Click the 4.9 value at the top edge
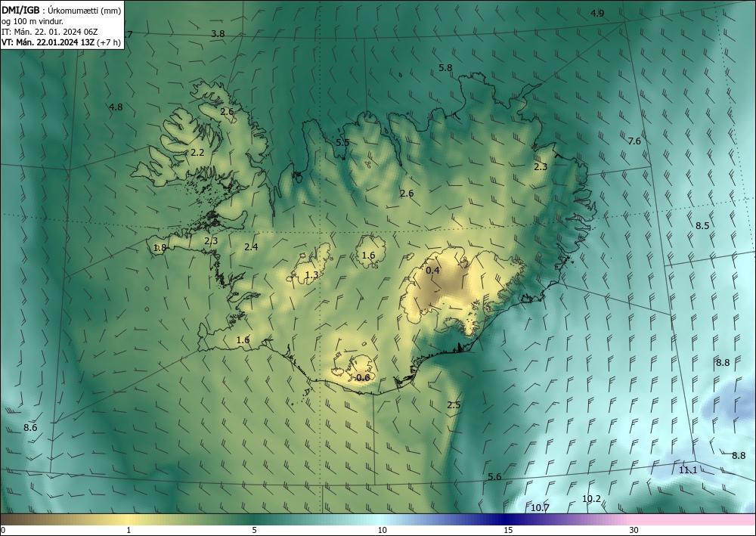Image resolution: width=756 pixels, height=536 pixels. [597, 14]
